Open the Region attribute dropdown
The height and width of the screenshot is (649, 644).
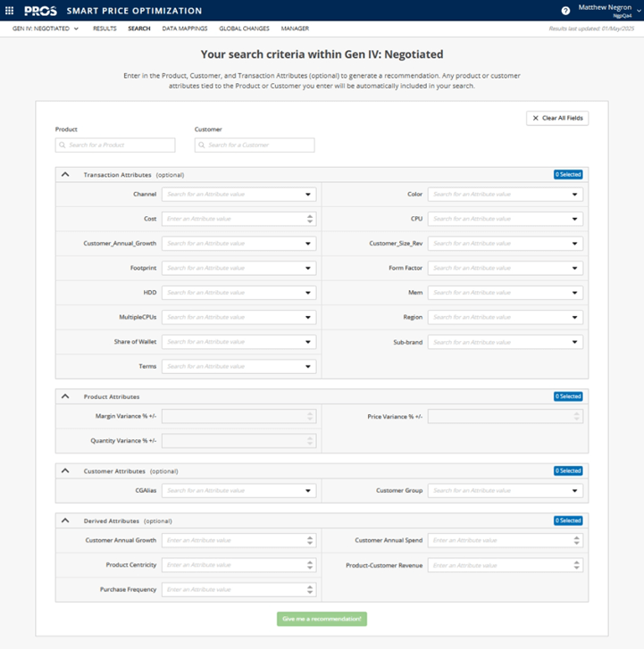point(576,317)
